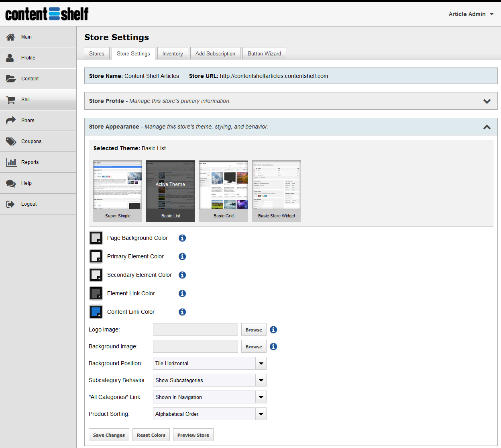This screenshot has height=448, width=501.
Task: Open Help in the sidebar menu
Action: click(38, 183)
